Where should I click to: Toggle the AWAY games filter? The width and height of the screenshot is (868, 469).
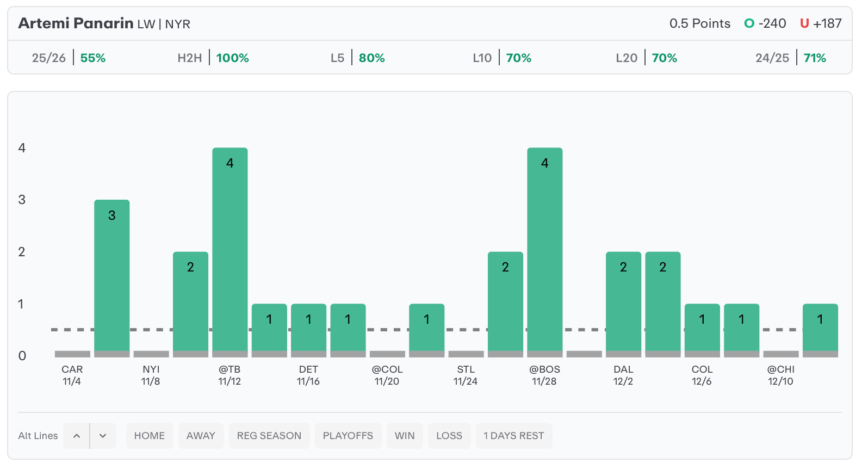pyautogui.click(x=201, y=436)
